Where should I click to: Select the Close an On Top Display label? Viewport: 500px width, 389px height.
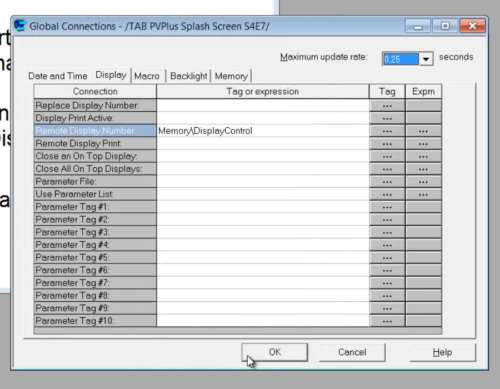[x=95, y=156]
